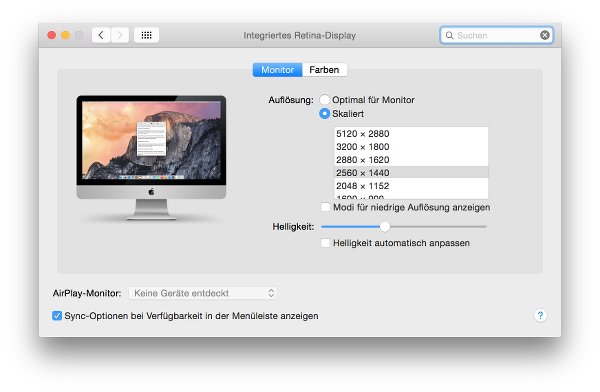The width and height of the screenshot is (600, 392).
Task: Show all preferences with the grid icon
Action: click(x=147, y=35)
